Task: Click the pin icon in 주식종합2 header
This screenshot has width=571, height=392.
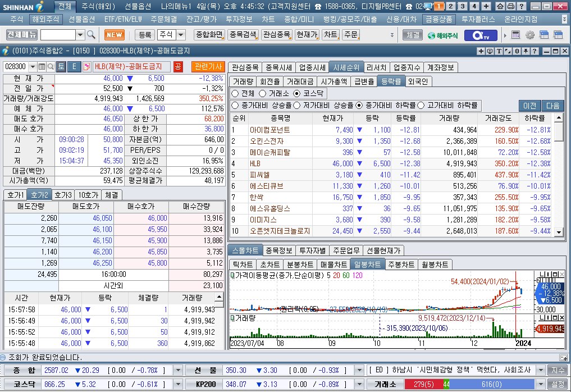Action: coord(526,51)
